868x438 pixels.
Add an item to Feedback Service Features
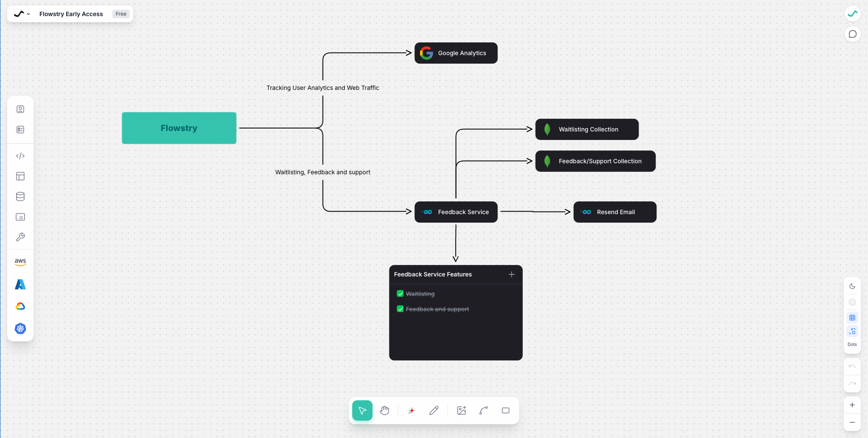point(511,274)
